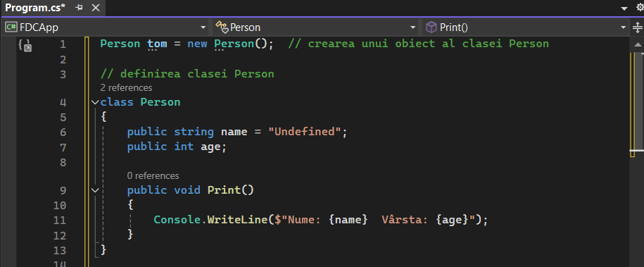The width and height of the screenshot is (644, 267).
Task: Place cursor in "Undefined" string literal
Action: 305,132
